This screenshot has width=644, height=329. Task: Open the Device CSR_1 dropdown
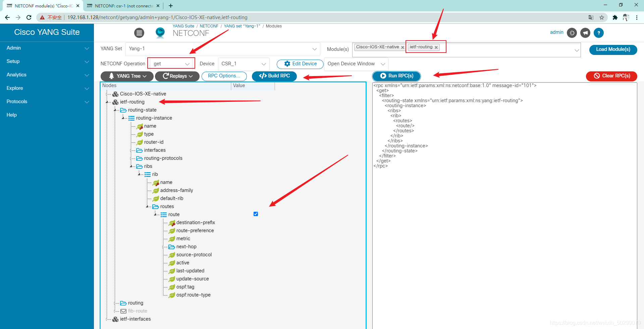click(244, 64)
